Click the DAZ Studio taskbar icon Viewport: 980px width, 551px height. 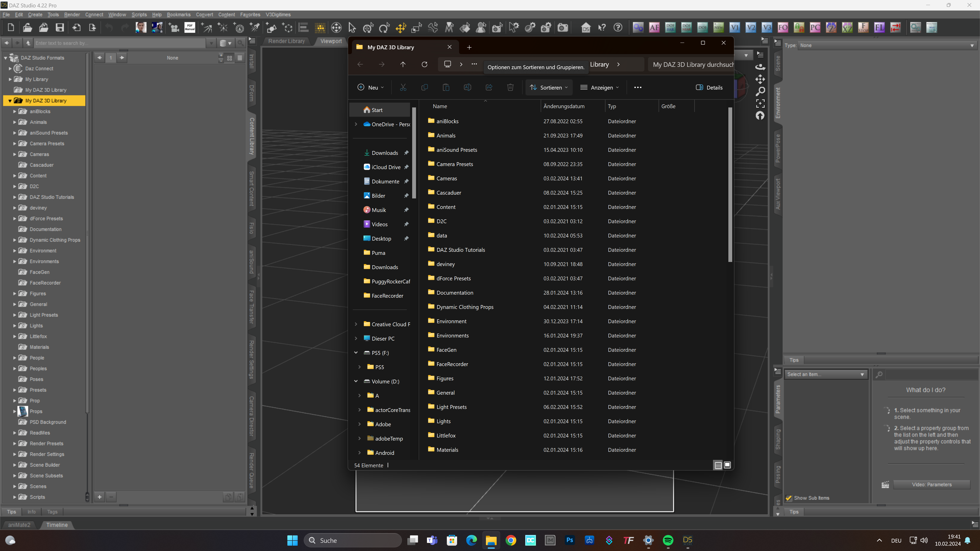point(688,540)
